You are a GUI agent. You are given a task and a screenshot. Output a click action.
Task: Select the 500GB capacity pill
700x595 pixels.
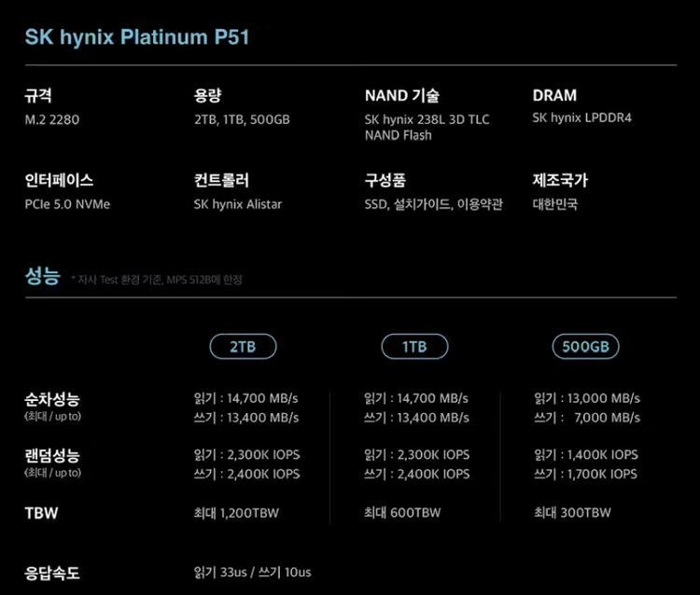pyautogui.click(x=585, y=347)
